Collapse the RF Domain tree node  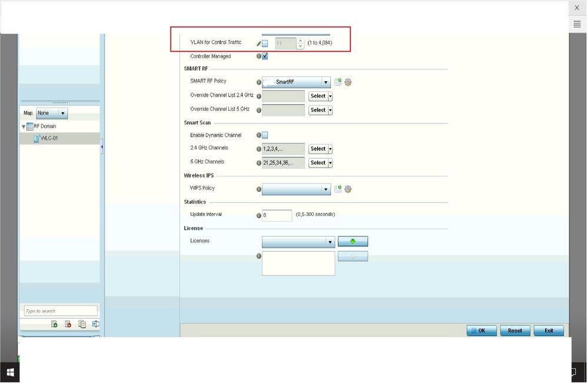24,126
